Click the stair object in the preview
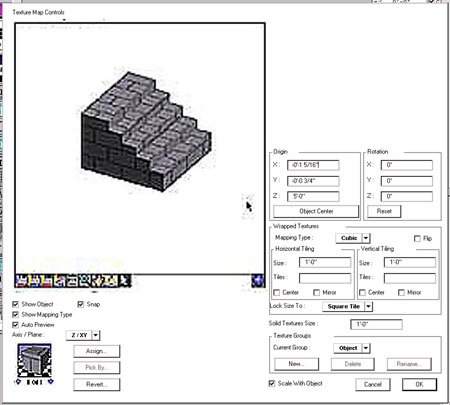Viewport: 450px width, 405px height. click(x=145, y=132)
